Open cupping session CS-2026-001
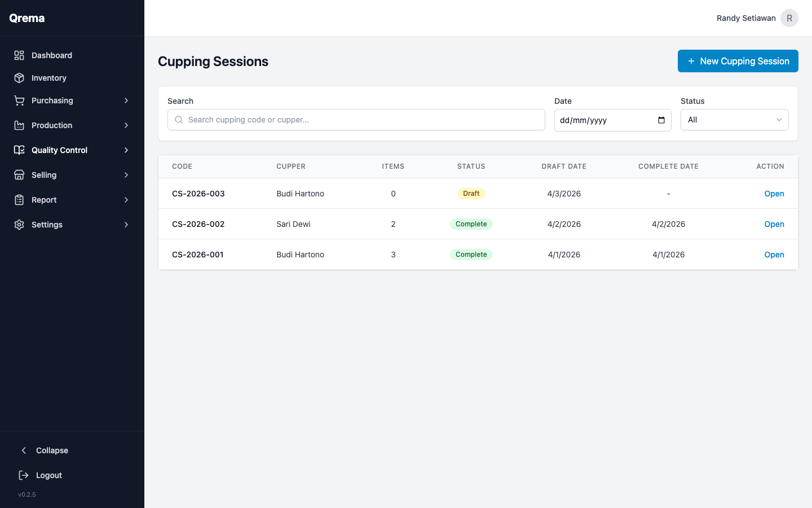 tap(774, 255)
